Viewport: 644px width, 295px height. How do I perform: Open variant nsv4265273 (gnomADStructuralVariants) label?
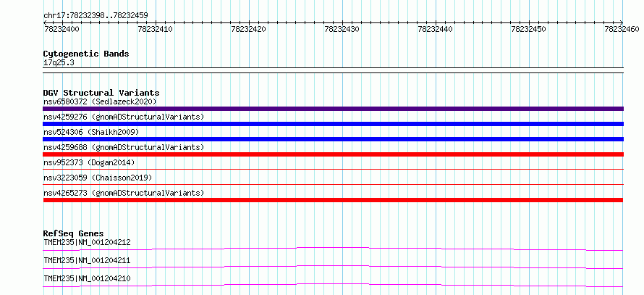coord(124,193)
